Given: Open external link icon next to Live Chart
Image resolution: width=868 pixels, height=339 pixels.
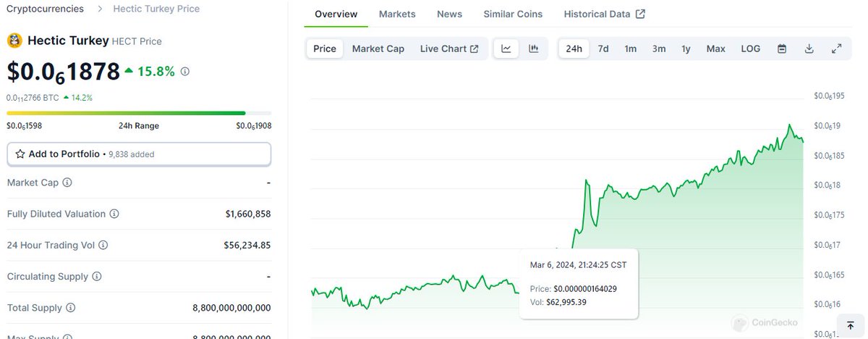Looking at the screenshot, I should 475,49.
